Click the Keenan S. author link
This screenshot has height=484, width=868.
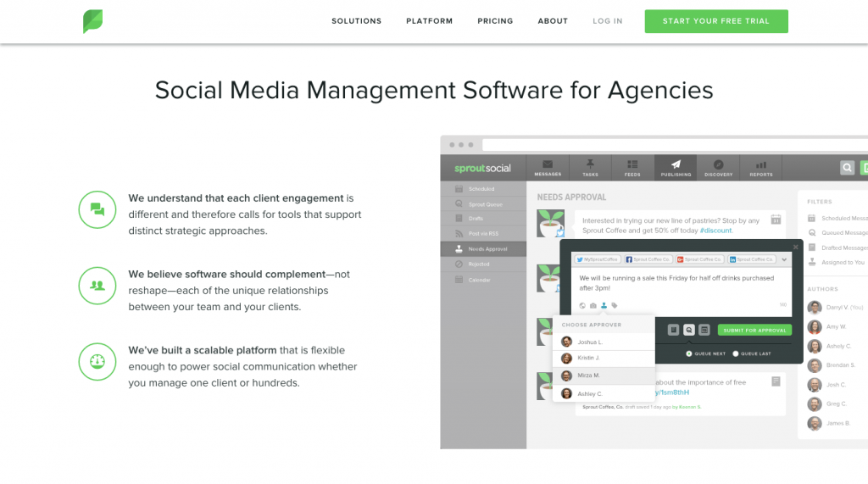point(690,407)
